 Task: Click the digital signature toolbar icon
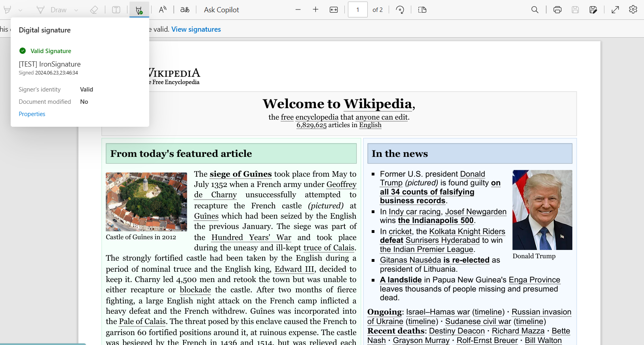point(139,10)
